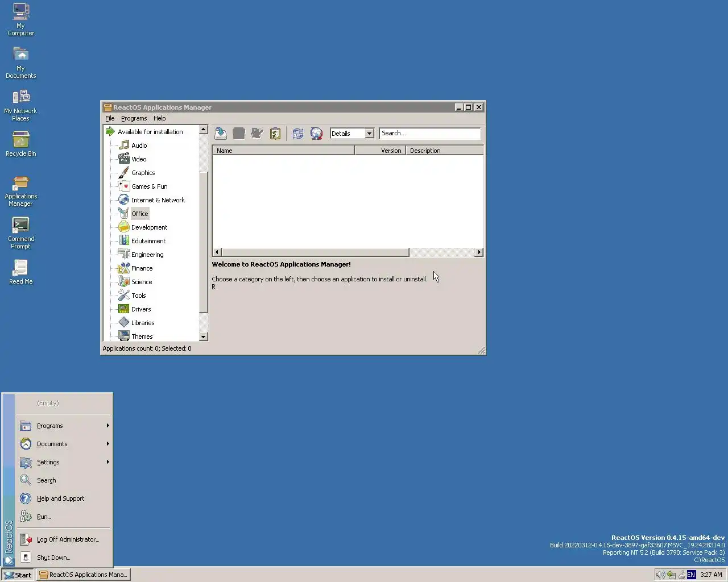The width and height of the screenshot is (728, 582).
Task: Click the Start button
Action: pyautogui.click(x=18, y=575)
